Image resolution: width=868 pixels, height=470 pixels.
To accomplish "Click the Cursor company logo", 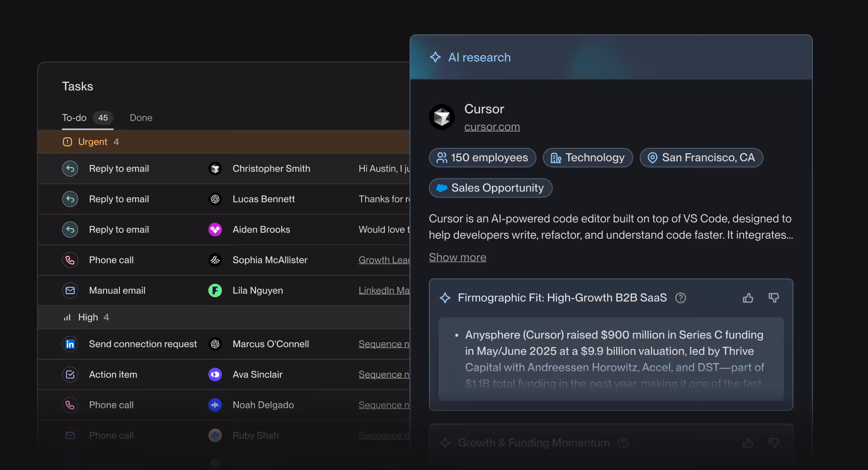I will 442,117.
